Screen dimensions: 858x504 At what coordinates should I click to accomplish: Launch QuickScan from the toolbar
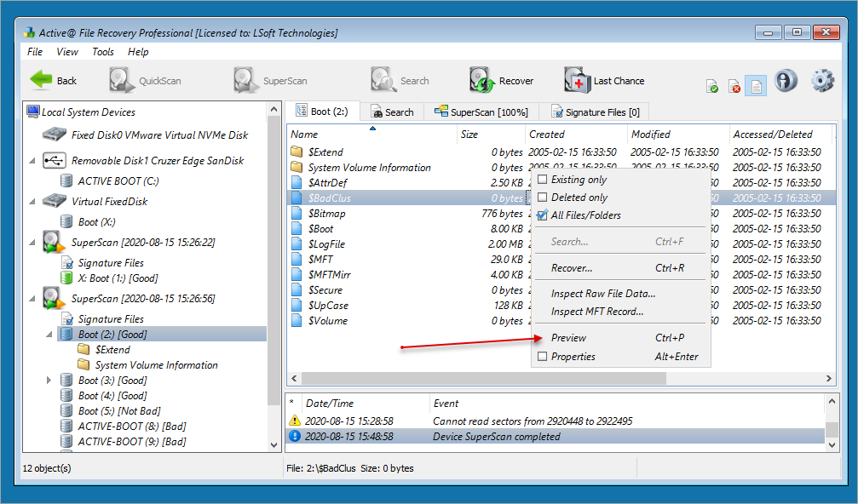[x=145, y=80]
